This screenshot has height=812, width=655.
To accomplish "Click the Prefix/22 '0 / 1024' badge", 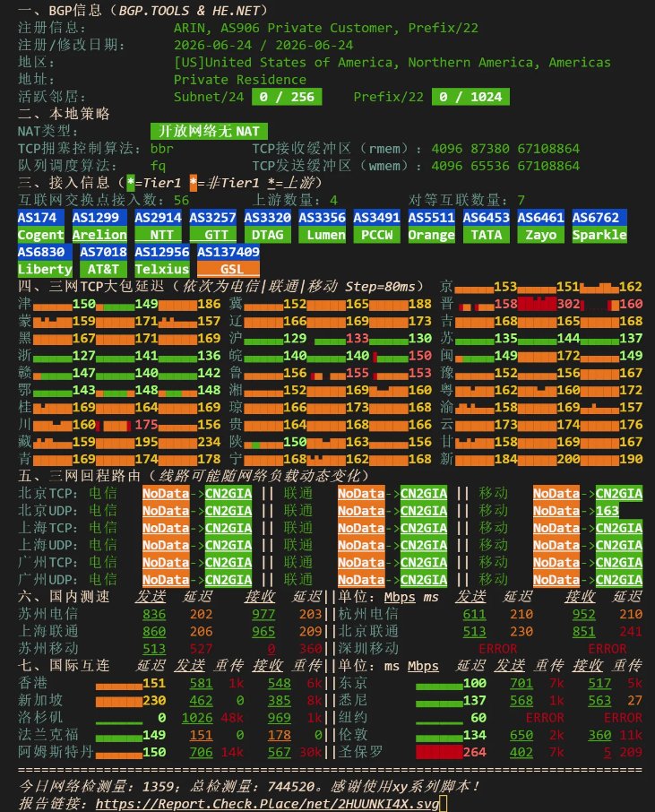I will [470, 97].
